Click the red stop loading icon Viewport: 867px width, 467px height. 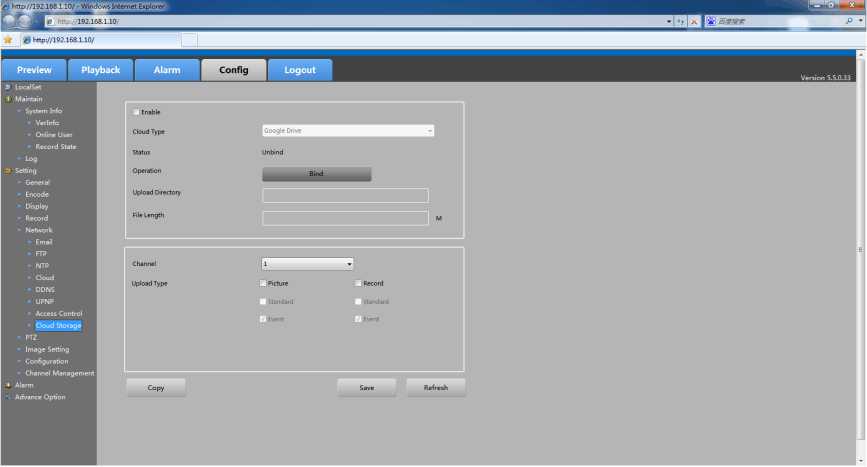click(x=694, y=21)
